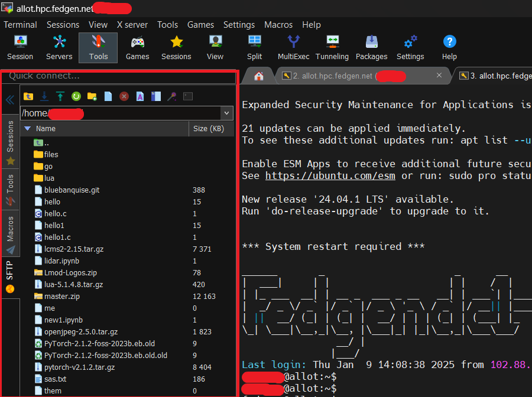The image size is (532, 397).
Task: Switch to the home tab
Action: (259, 76)
